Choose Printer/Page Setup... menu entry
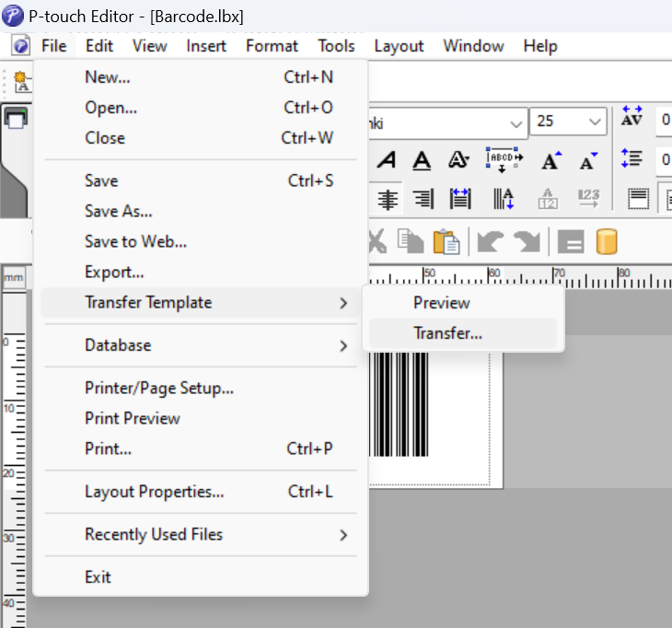672x628 pixels. pyautogui.click(x=201, y=389)
